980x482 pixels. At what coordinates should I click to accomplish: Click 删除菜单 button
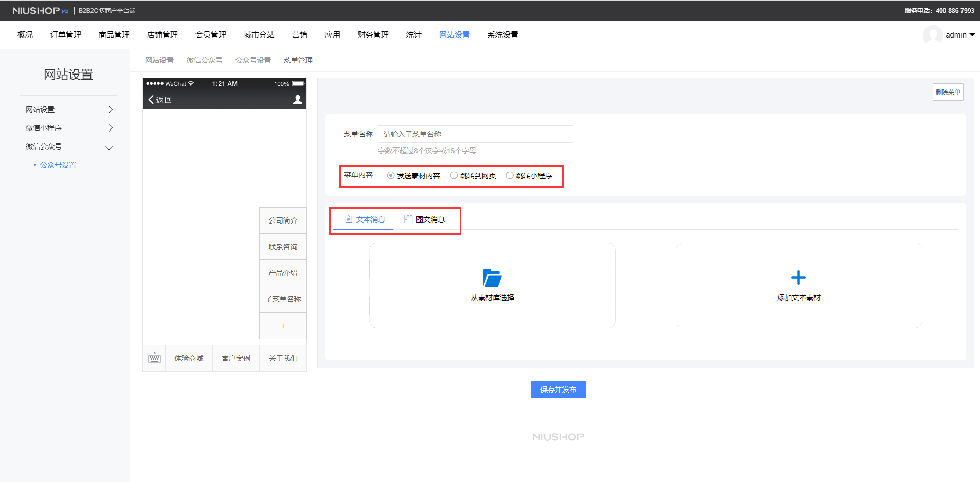click(x=948, y=92)
